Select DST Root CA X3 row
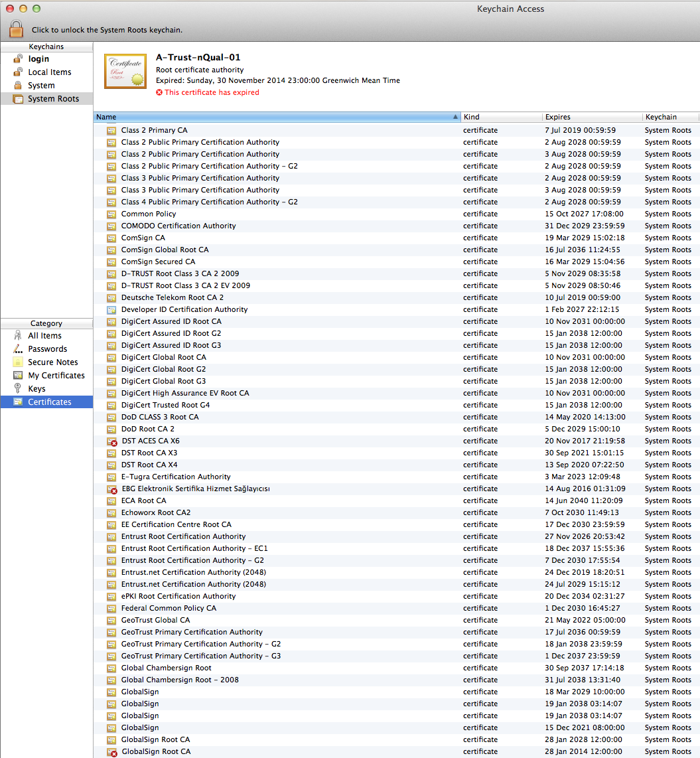The image size is (700, 758). [x=396, y=453]
